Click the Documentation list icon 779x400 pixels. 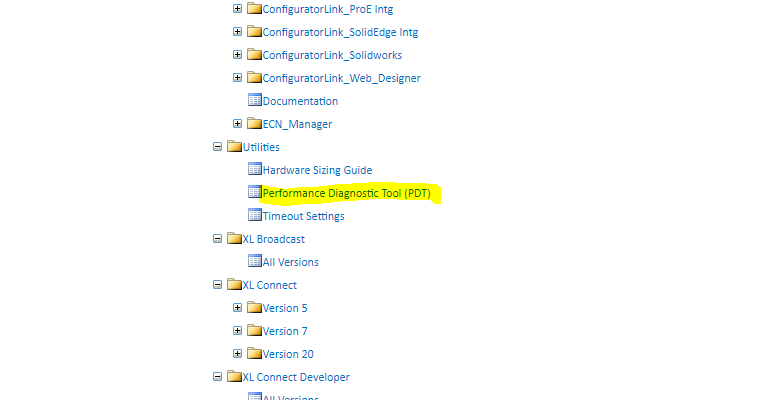click(255, 100)
